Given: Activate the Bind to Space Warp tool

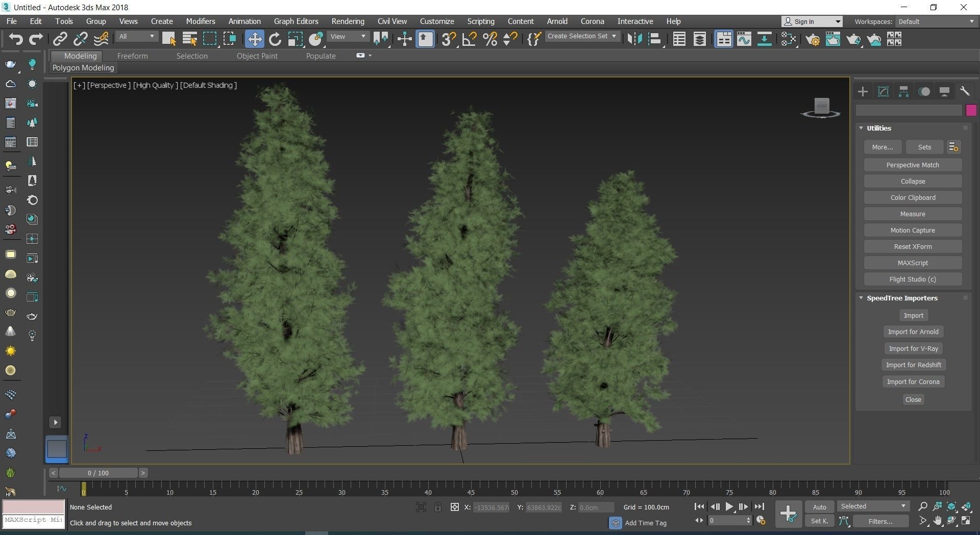Looking at the screenshot, I should click(101, 39).
